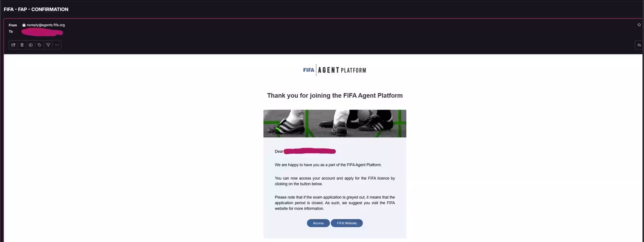Expand the three-dots more actions menu
This screenshot has width=644, height=242.
57,45
